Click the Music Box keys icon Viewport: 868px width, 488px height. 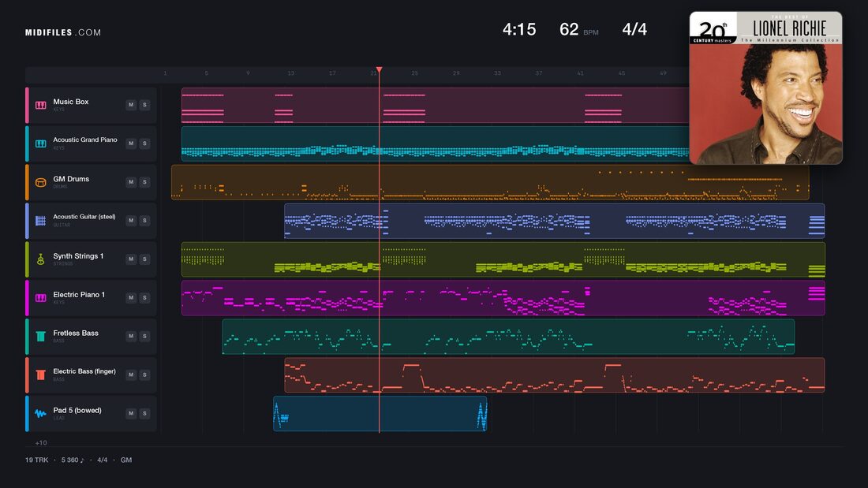41,105
